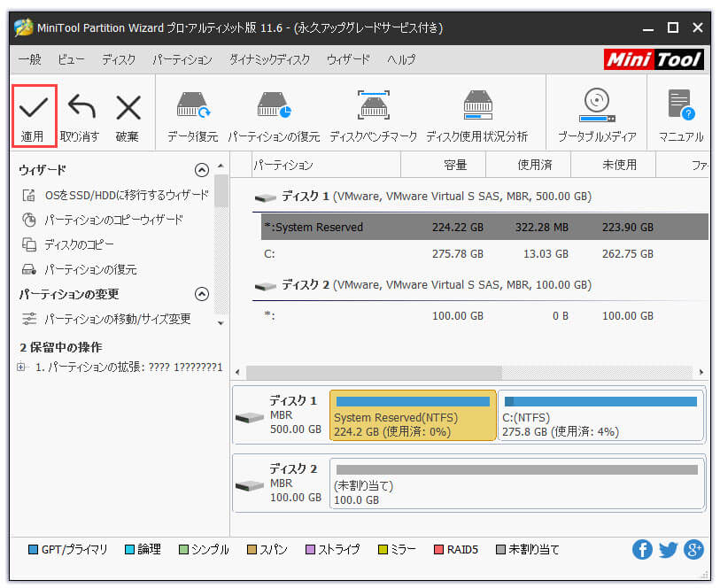Choose パーティションの移動/サイズ変更 option

tap(106, 319)
